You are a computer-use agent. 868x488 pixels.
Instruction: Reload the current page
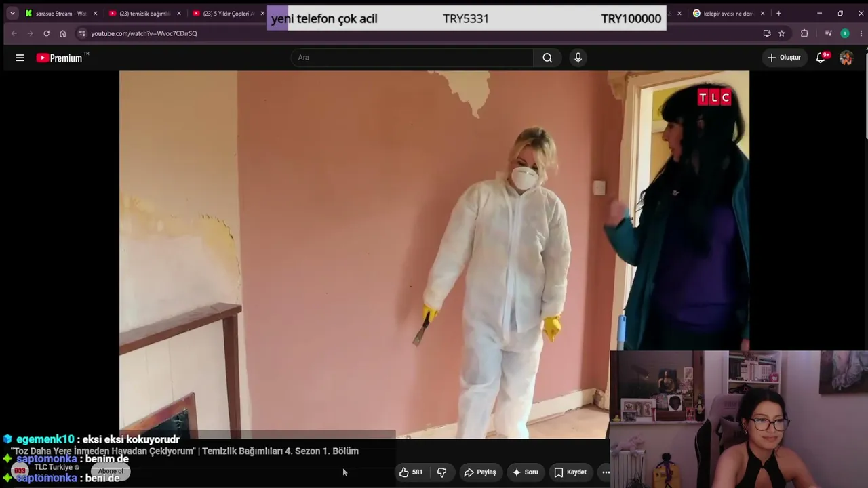pos(46,33)
